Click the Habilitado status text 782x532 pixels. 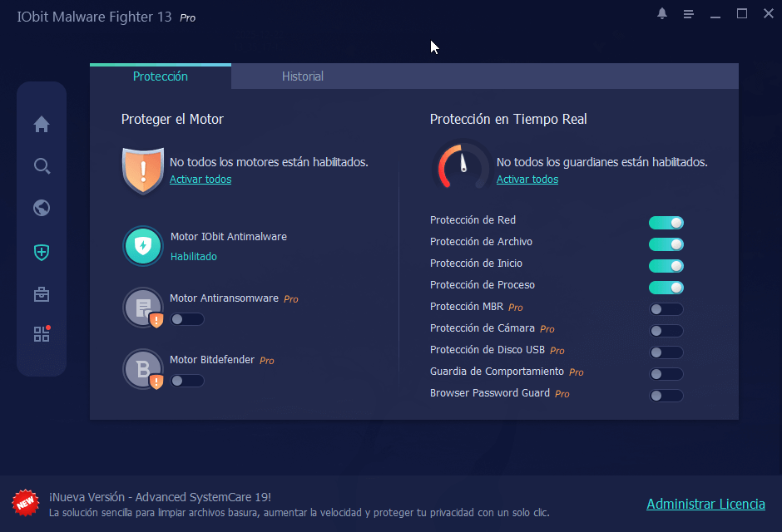tap(194, 257)
